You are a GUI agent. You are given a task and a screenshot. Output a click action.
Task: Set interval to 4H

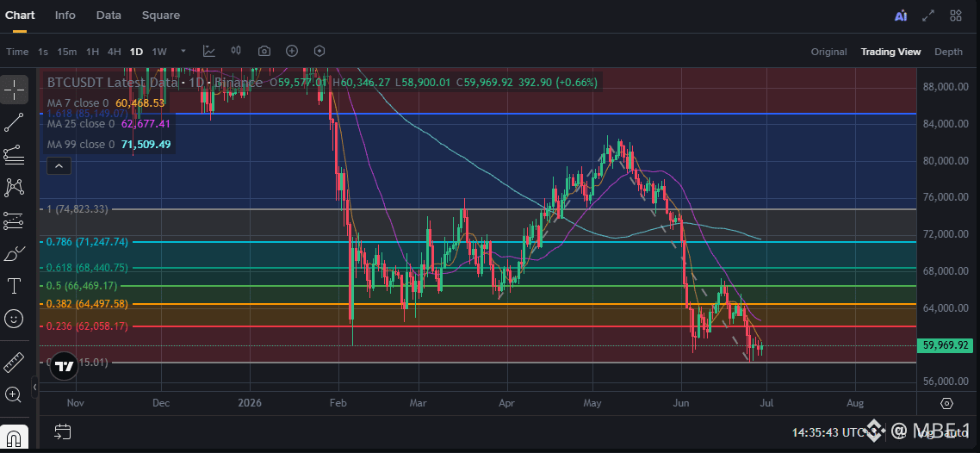(114, 52)
